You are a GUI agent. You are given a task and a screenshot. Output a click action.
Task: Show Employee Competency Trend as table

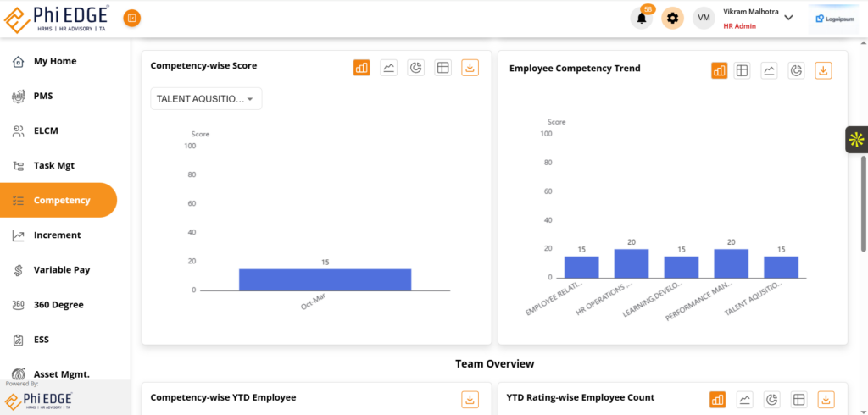pos(743,71)
